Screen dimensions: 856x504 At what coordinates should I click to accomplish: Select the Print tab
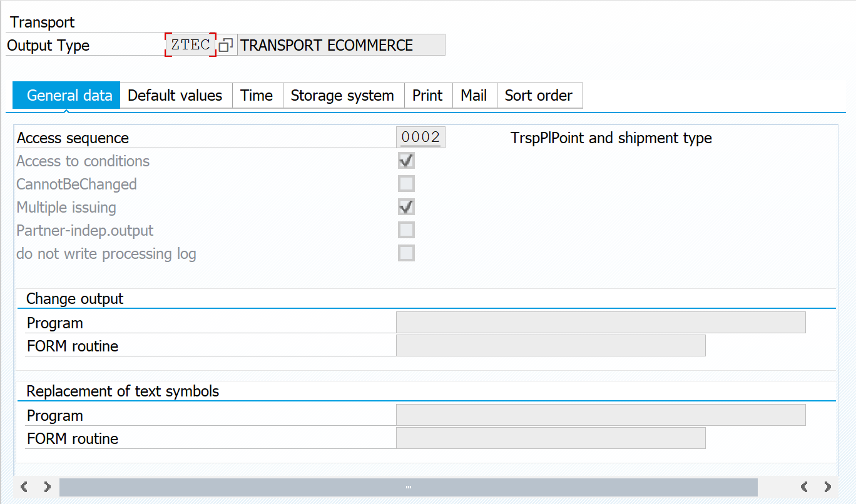tap(427, 96)
